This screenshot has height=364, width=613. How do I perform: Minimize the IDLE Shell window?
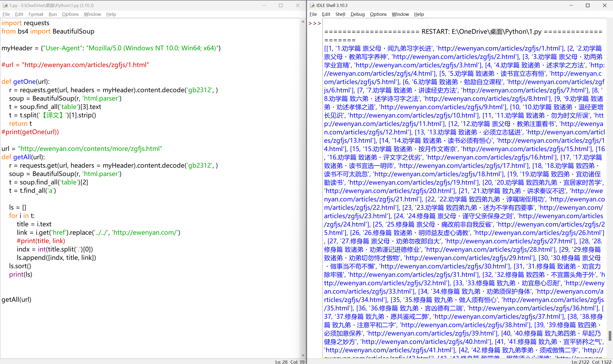(571, 5)
